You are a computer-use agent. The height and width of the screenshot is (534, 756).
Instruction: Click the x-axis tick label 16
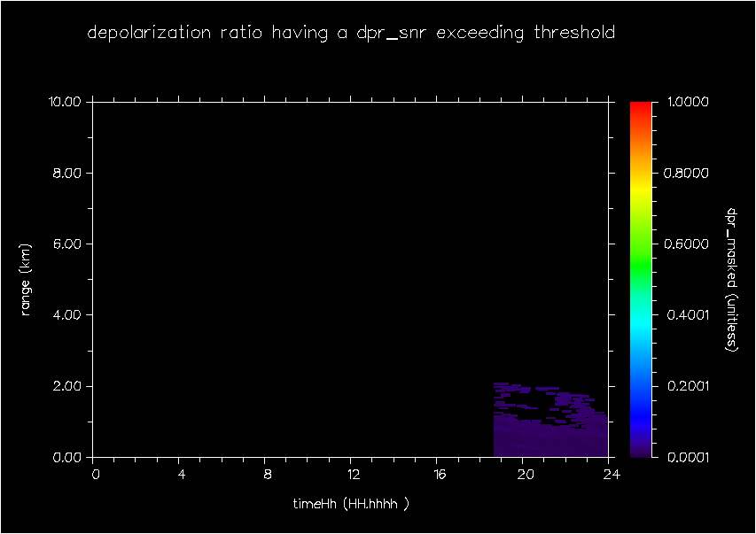(440, 475)
